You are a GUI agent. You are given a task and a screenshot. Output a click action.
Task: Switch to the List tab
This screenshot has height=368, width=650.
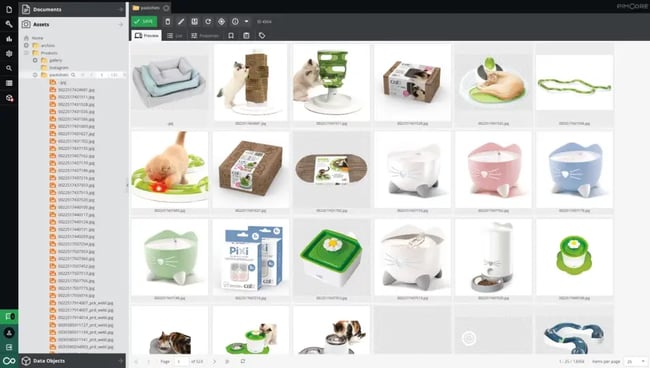click(x=175, y=36)
